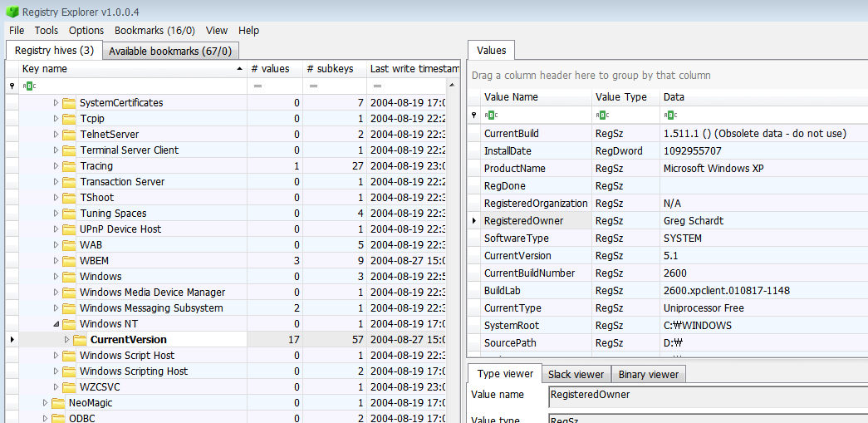Image resolution: width=868 pixels, height=423 pixels.
Task: Click the Value name input field
Action: click(x=708, y=396)
